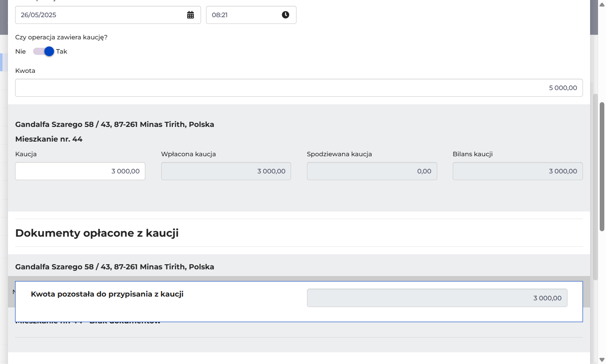
Task: Click the 'Kwota' label above amount field
Action: [x=25, y=71]
